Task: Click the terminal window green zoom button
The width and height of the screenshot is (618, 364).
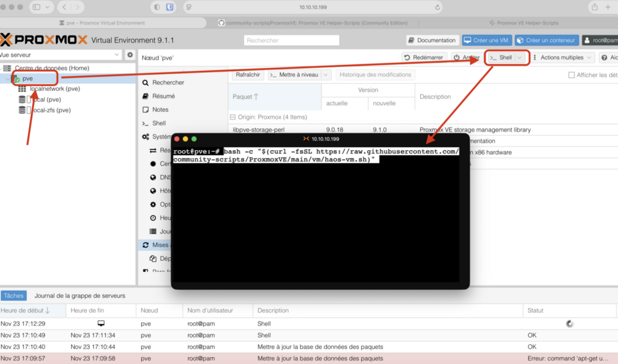Action: (x=194, y=138)
